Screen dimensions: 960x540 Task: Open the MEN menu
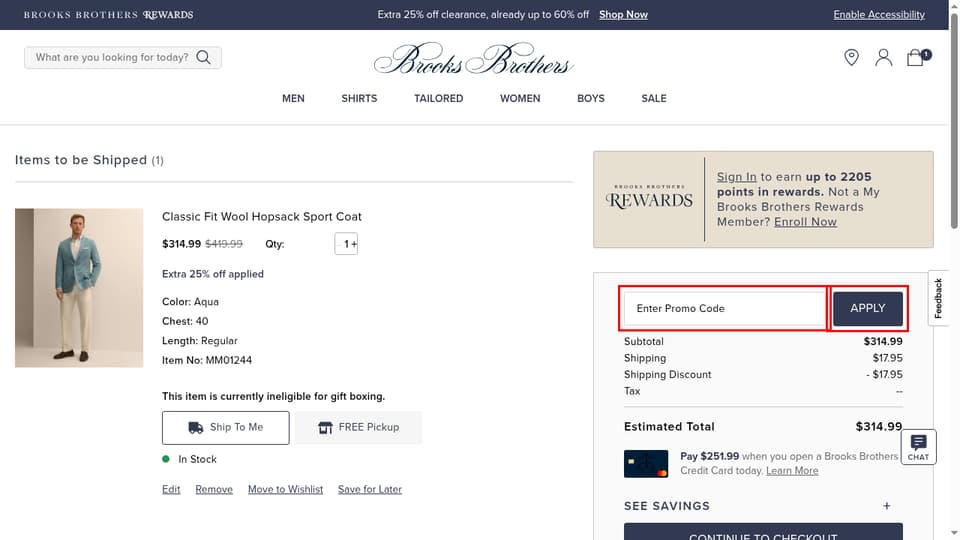(x=293, y=99)
